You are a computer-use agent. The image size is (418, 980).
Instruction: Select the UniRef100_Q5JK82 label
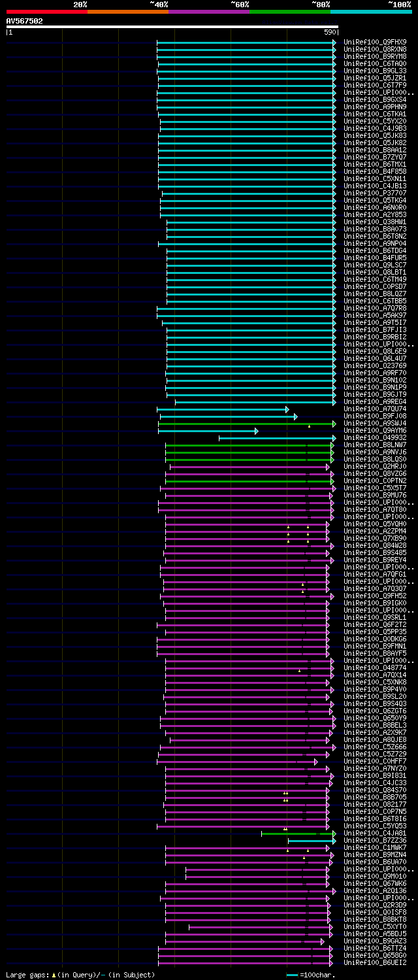coord(375,143)
